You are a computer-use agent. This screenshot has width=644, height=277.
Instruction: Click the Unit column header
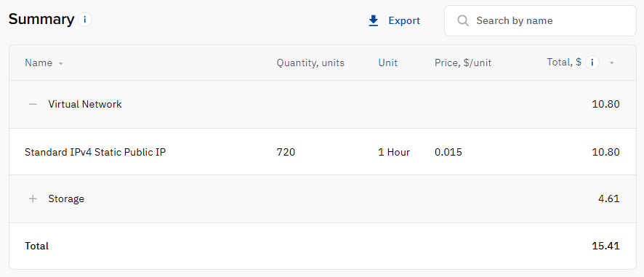387,63
